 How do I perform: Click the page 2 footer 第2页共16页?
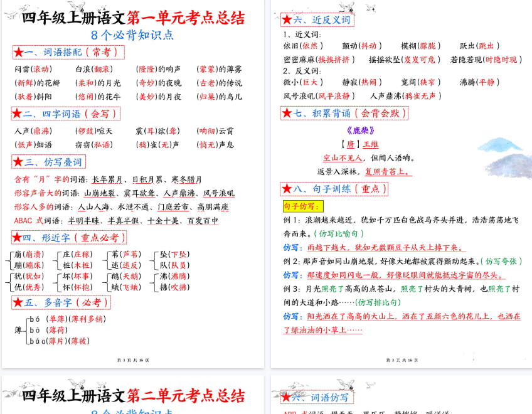pos(402,360)
